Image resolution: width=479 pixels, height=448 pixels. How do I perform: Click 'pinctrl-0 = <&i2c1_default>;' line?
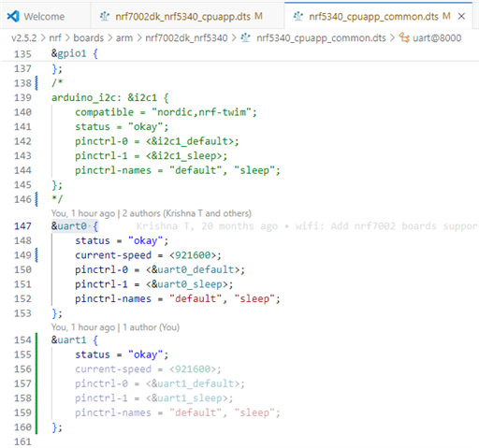point(157,141)
